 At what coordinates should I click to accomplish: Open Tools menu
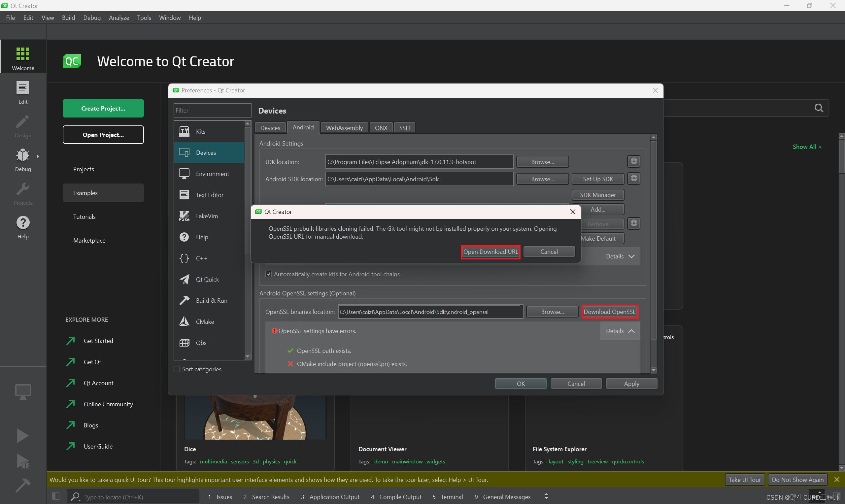(x=144, y=18)
